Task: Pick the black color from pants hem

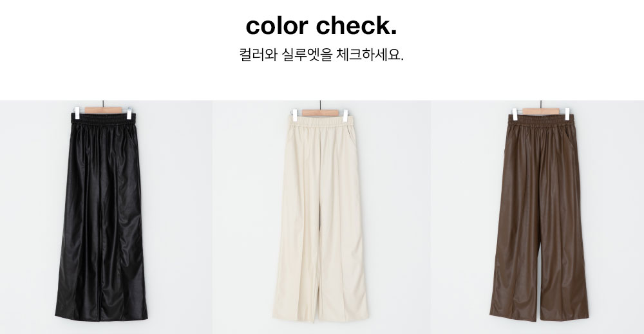Action: point(102,314)
